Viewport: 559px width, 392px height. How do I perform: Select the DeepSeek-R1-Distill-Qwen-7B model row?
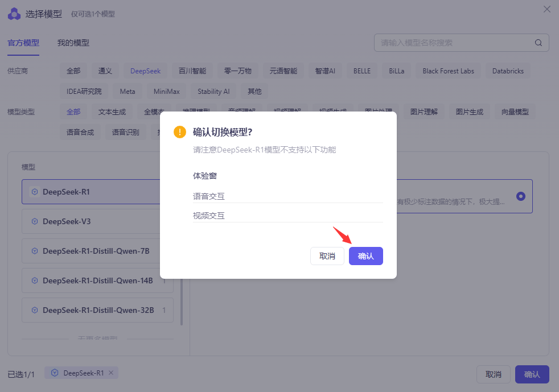point(91,251)
